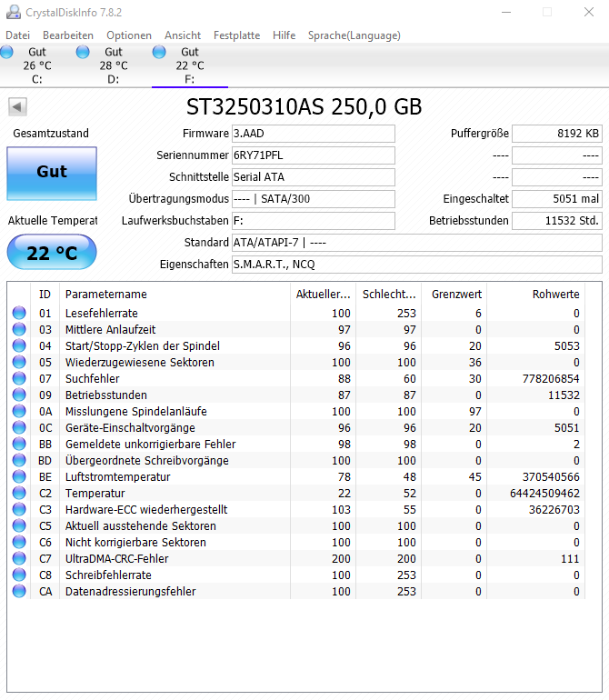The image size is (609, 700).
Task: Click the CrystalDiskInfo app icon in title bar
Action: pyautogui.click(x=14, y=12)
